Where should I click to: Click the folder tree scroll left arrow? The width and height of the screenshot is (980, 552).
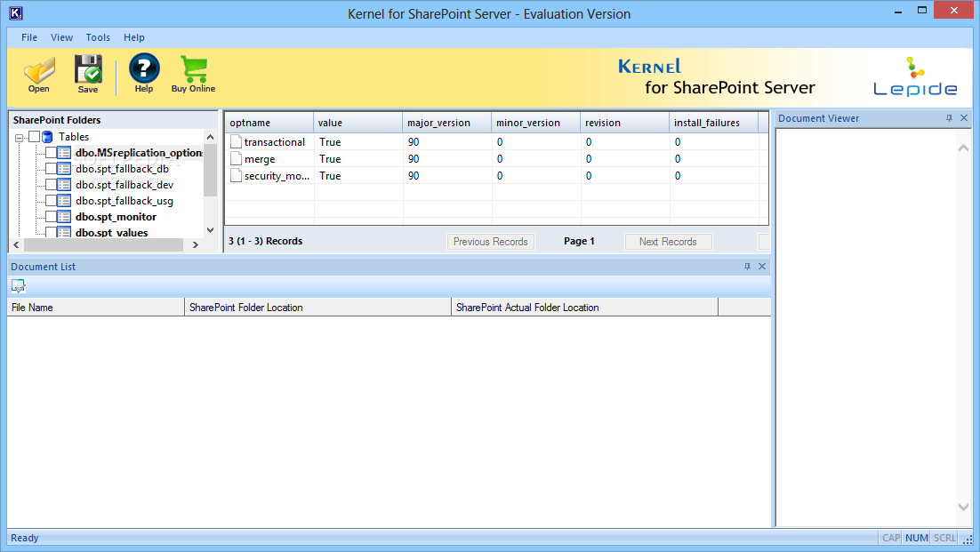(x=16, y=244)
